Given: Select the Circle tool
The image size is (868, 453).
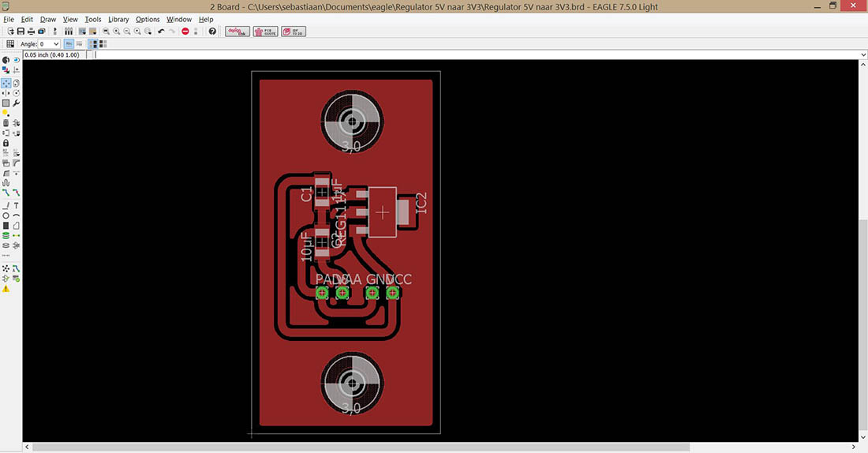Looking at the screenshot, I should [6, 215].
